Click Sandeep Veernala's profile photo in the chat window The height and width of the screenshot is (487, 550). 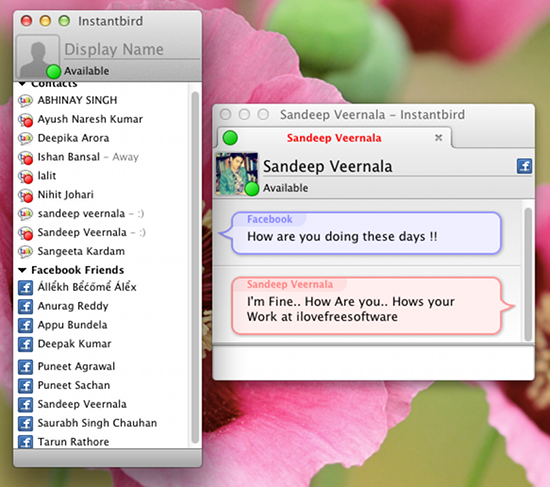tap(237, 173)
